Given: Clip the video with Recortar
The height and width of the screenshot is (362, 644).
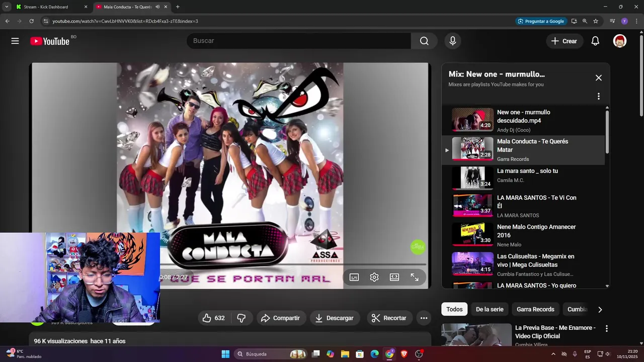Looking at the screenshot, I should [388, 318].
